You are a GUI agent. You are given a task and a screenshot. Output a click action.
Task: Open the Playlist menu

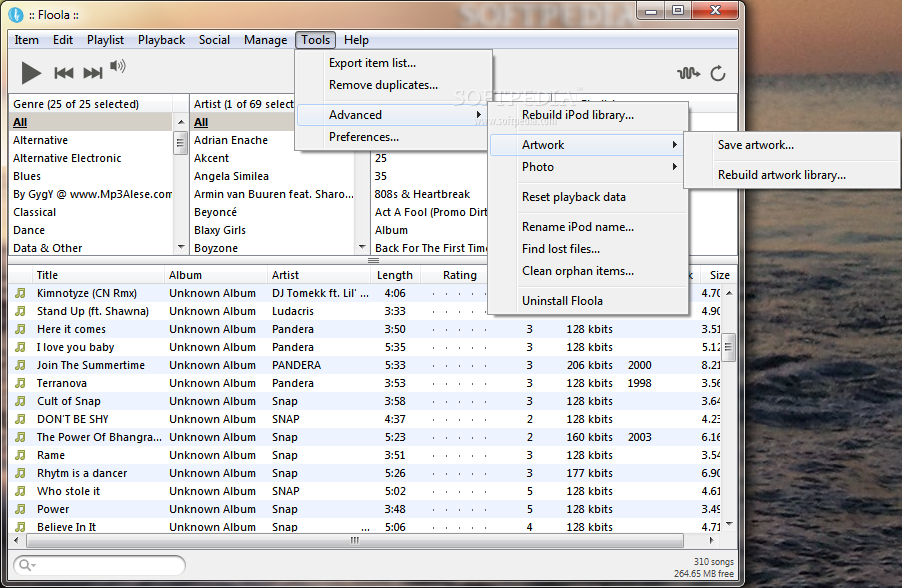(x=105, y=40)
